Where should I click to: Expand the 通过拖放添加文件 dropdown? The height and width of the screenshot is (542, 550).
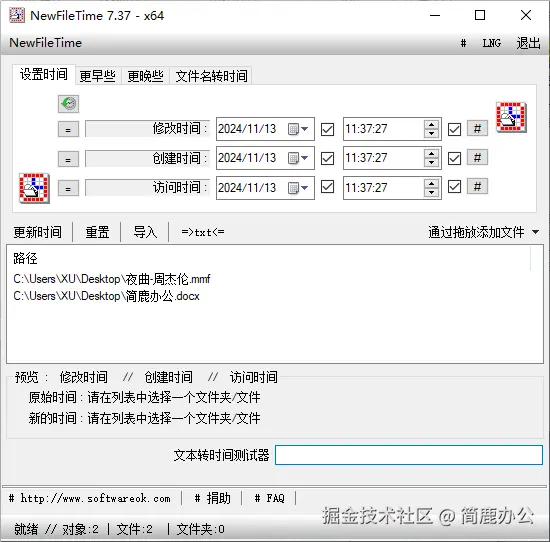(535, 232)
